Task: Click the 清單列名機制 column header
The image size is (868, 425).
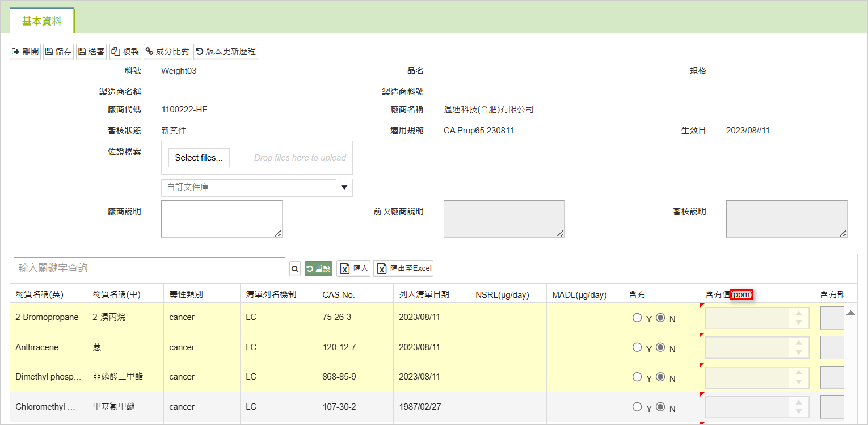Action: pos(278,294)
